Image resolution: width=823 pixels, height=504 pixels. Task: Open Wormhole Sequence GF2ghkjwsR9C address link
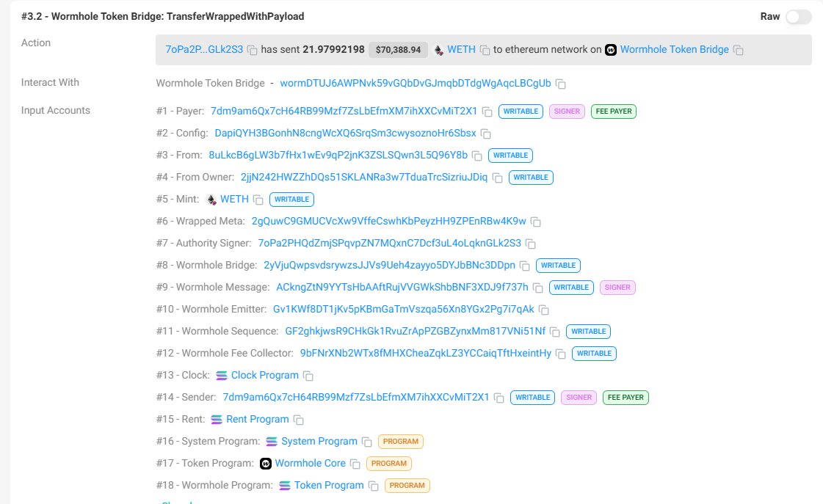tap(416, 331)
